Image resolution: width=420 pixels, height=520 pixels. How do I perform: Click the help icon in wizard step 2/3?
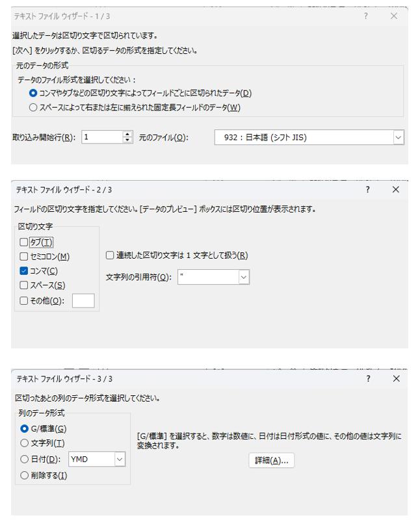(368, 189)
